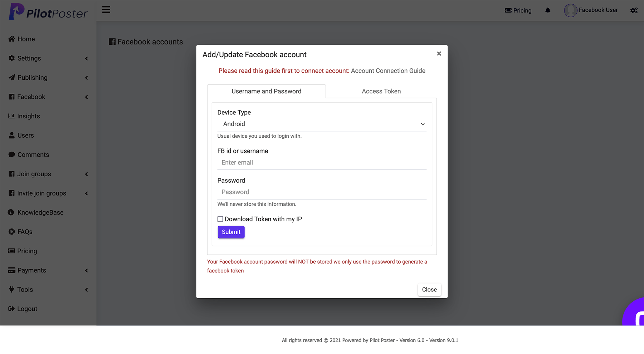Focus the Password input field
Image resolution: width=644 pixels, height=354 pixels.
click(x=322, y=192)
